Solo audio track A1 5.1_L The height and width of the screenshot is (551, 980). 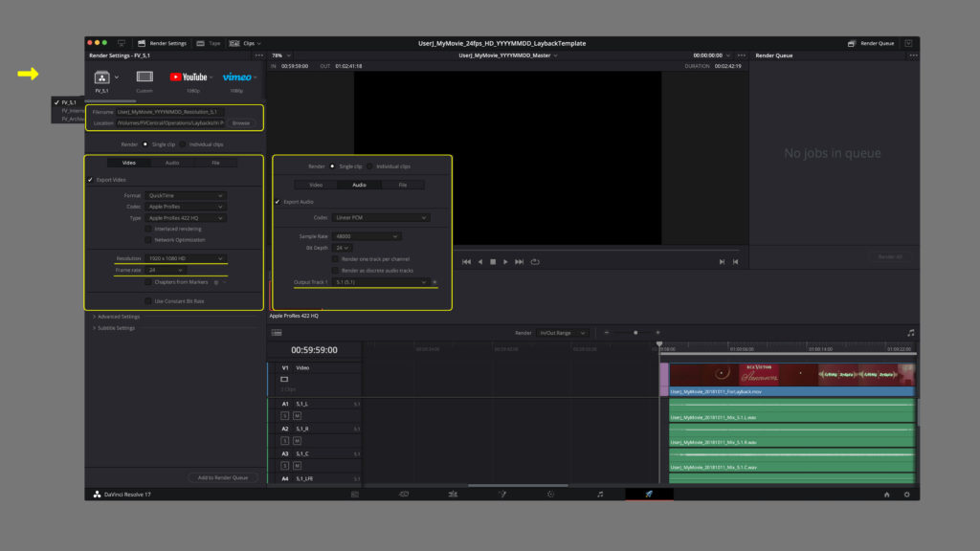tap(284, 415)
